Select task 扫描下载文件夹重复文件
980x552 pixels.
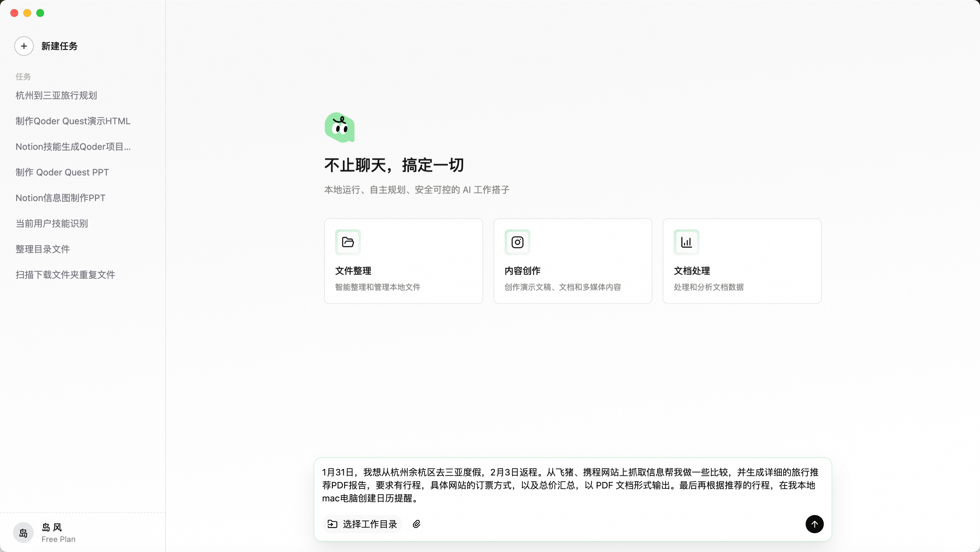coord(65,275)
